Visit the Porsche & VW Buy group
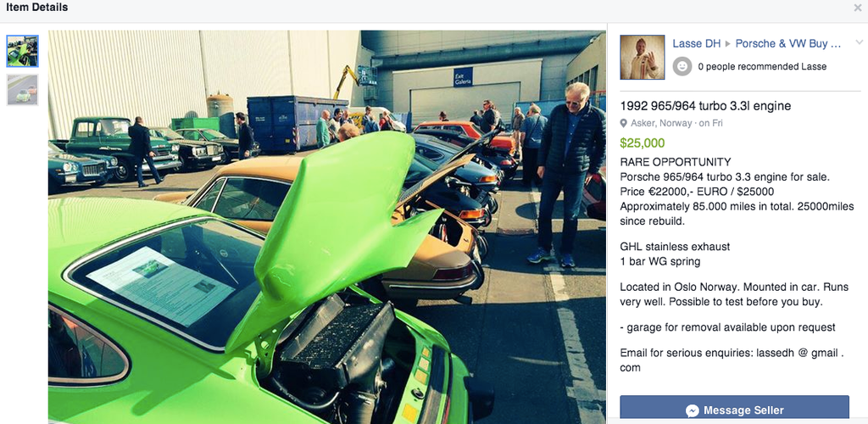 click(788, 43)
